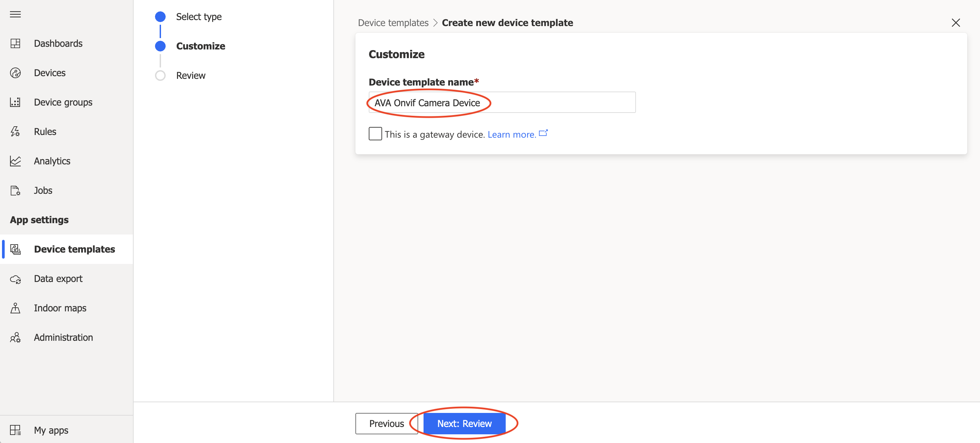Close the Create new device template panel

956,22
